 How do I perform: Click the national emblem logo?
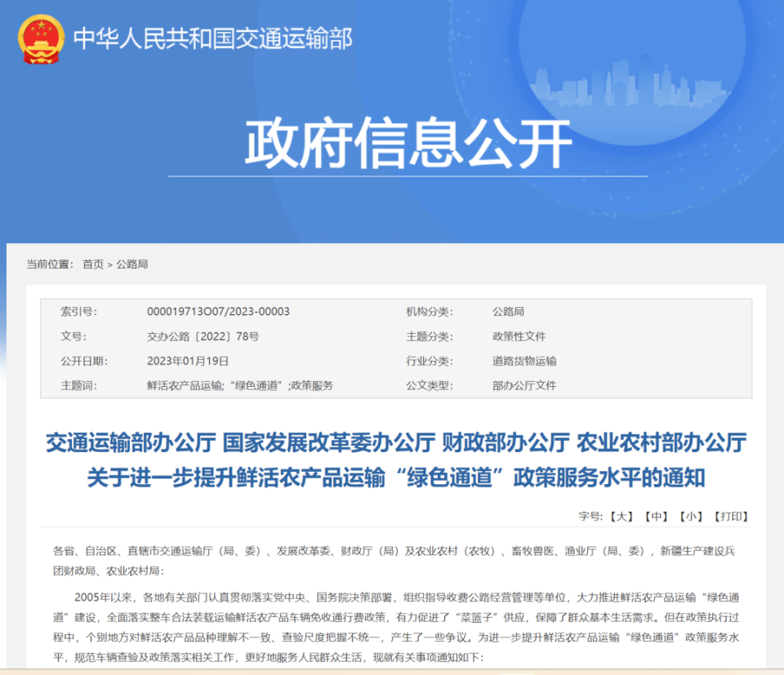41,39
